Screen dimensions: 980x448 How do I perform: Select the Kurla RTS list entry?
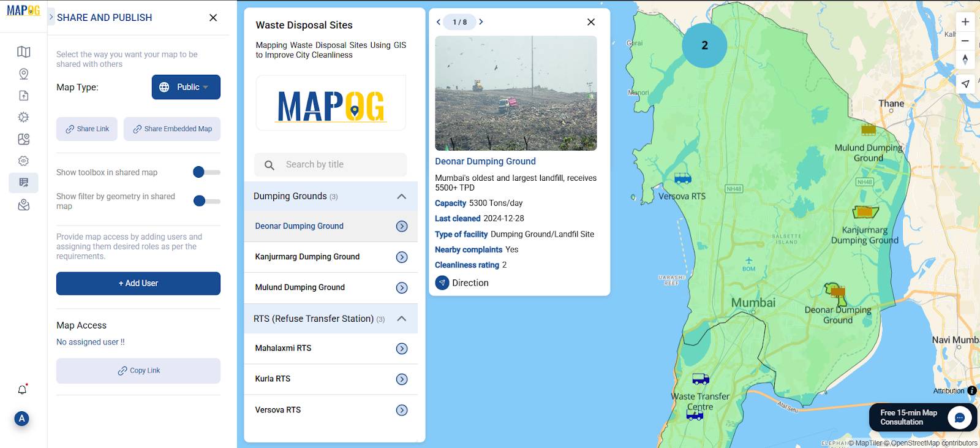(x=331, y=379)
